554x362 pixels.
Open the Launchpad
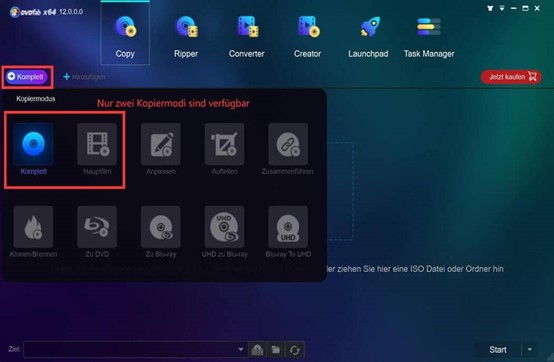(368, 37)
